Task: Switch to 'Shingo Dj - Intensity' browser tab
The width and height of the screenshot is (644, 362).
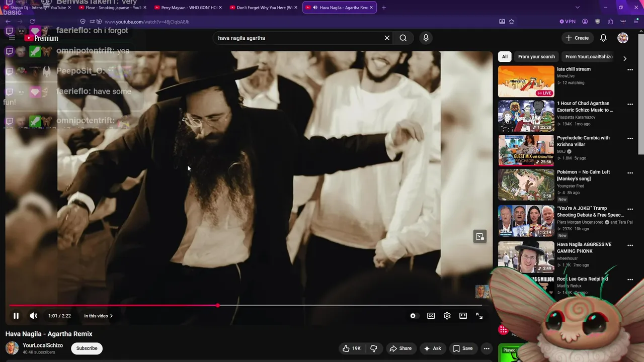Action: pos(38,8)
